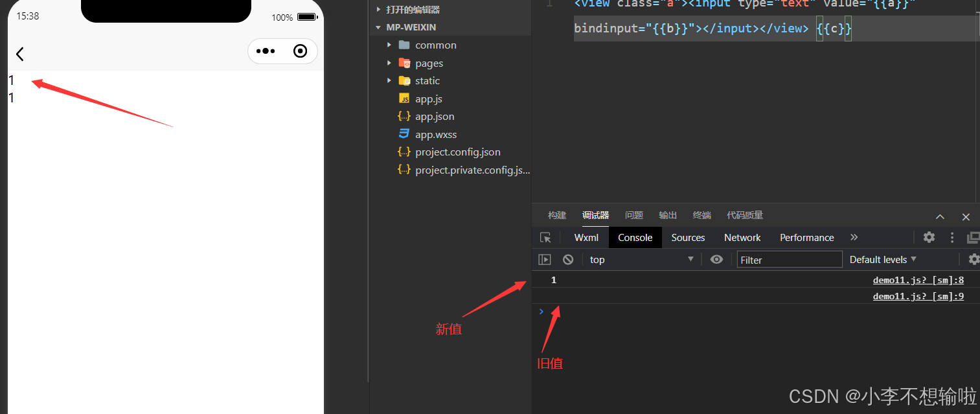Select the static folder label
Screen dimensions: 980x414
point(427,80)
